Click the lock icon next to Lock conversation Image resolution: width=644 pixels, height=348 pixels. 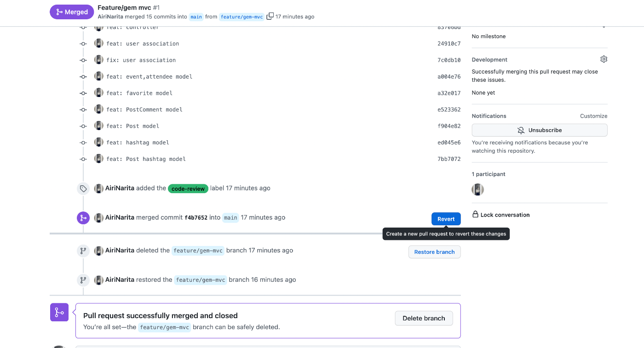click(x=475, y=215)
